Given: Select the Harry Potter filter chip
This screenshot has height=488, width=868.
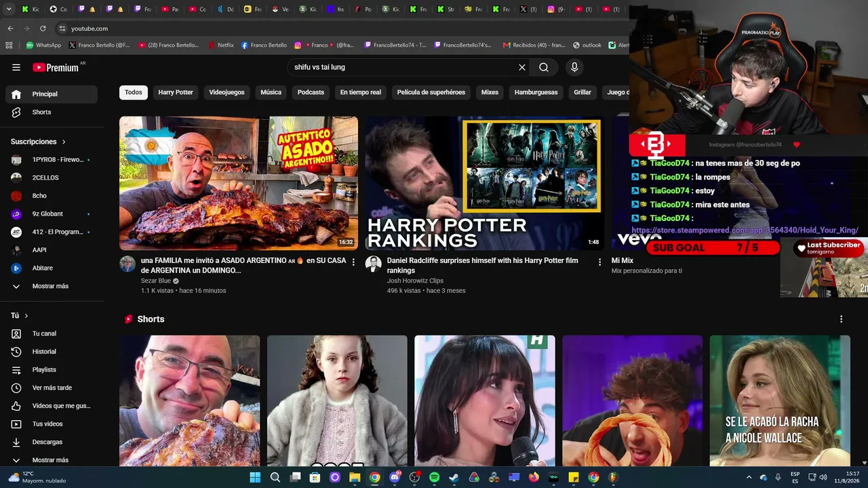Looking at the screenshot, I should [176, 92].
